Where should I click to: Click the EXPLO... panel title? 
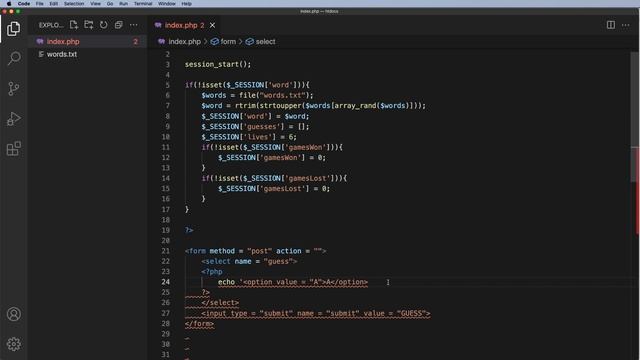51,25
